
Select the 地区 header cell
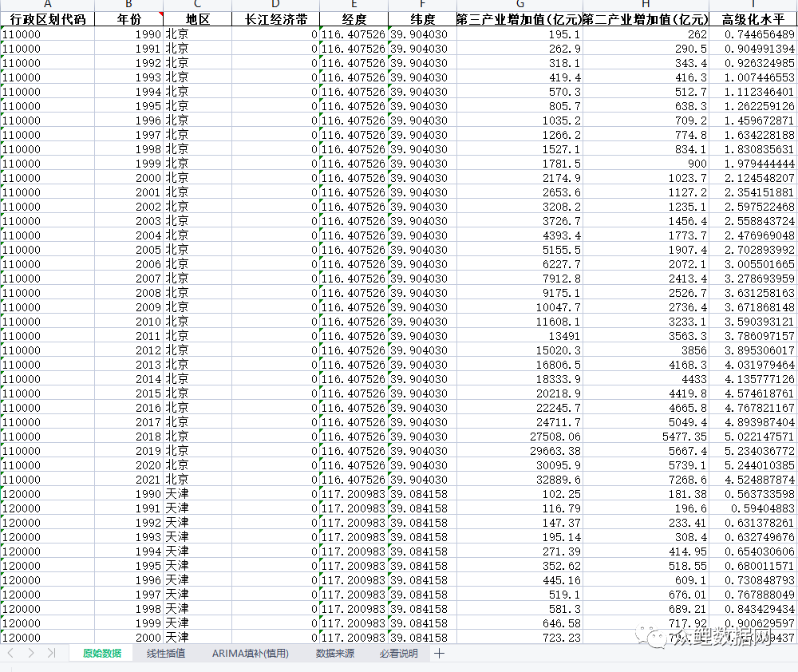pos(197,19)
